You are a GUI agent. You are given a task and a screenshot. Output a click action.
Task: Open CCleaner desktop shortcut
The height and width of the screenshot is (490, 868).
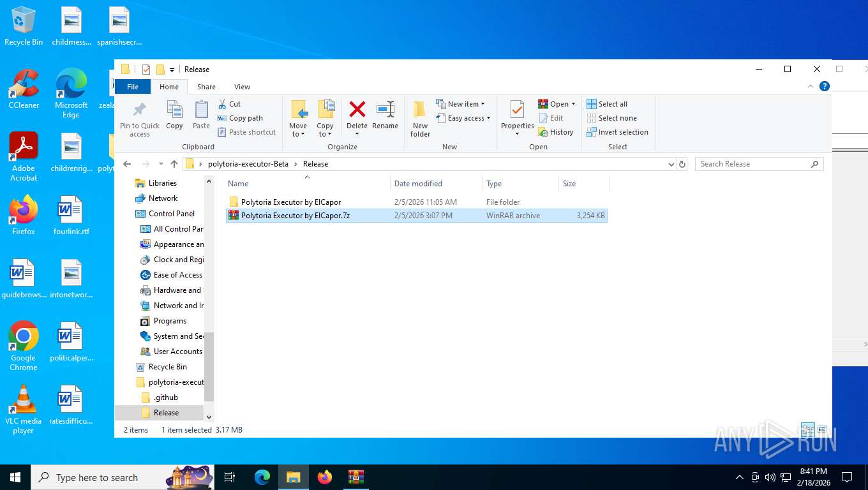[x=24, y=89]
